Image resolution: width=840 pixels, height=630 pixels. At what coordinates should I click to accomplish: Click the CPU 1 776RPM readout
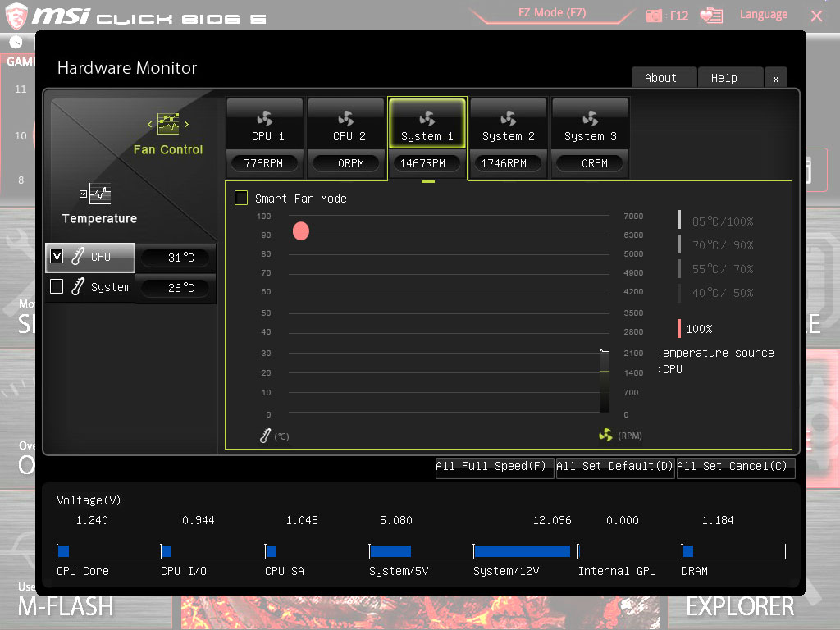(x=263, y=163)
